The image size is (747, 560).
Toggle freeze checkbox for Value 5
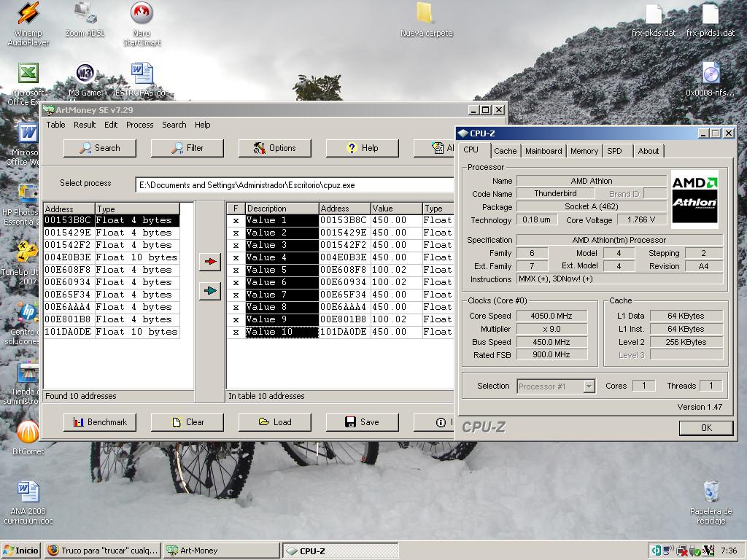(x=236, y=270)
